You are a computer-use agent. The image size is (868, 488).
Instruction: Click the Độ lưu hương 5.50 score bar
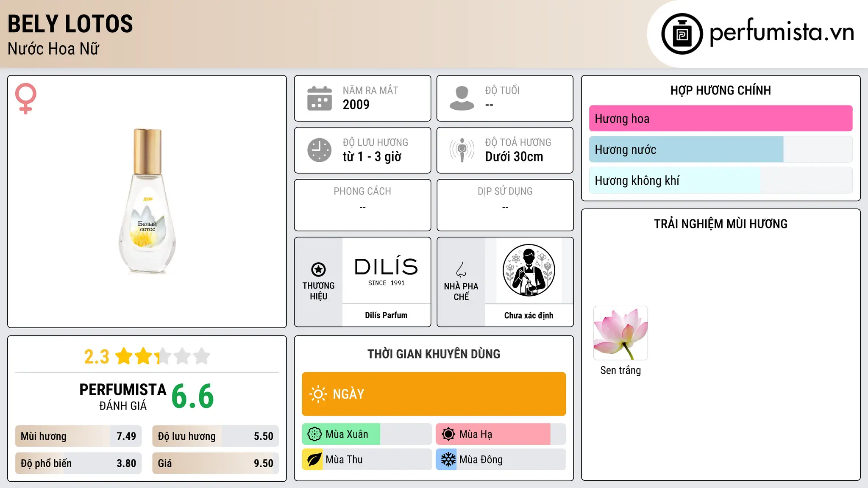tap(215, 436)
